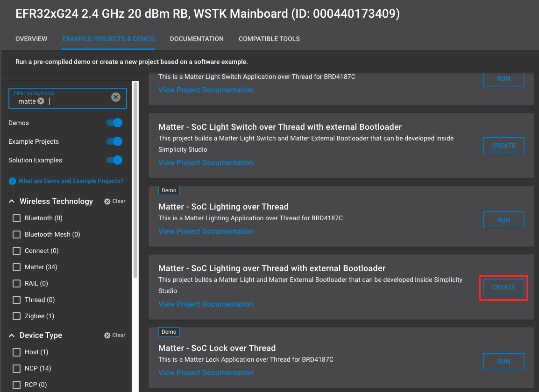Open the Documentation tab

click(197, 39)
